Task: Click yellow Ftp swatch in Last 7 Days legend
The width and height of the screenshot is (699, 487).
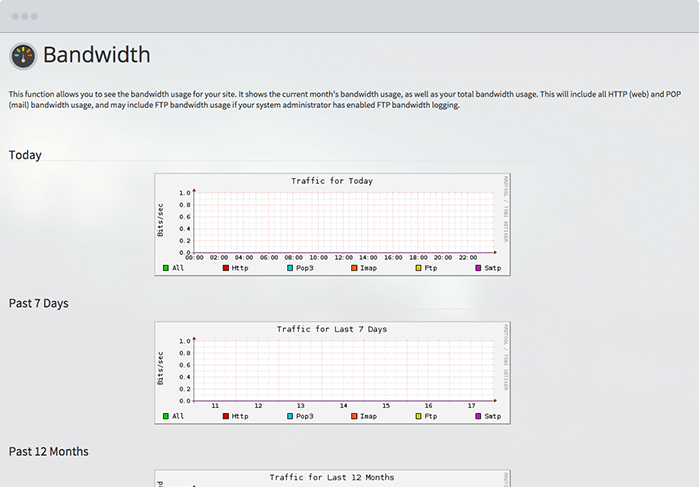Action: [x=418, y=416]
